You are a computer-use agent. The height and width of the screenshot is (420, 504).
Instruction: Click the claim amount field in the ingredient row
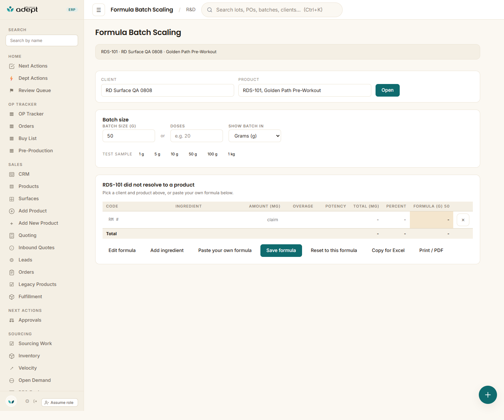(264, 220)
